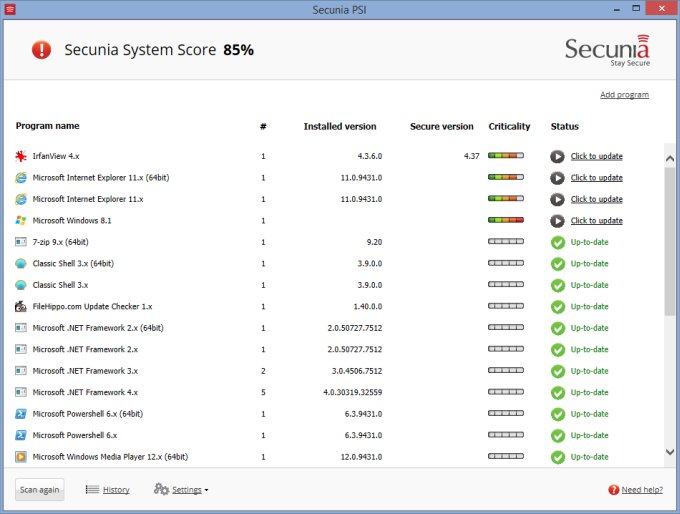
Task: Click the Classic Shell 3.x (64bit) shell icon
Action: click(x=21, y=263)
